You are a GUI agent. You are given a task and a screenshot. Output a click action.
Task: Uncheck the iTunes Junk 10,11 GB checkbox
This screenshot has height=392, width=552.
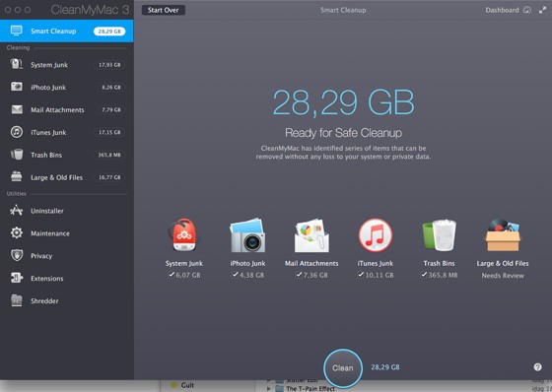coord(361,275)
